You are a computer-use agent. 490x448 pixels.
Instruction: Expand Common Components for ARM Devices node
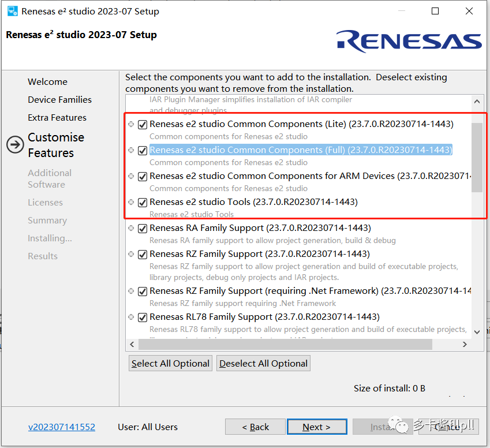tap(131, 176)
